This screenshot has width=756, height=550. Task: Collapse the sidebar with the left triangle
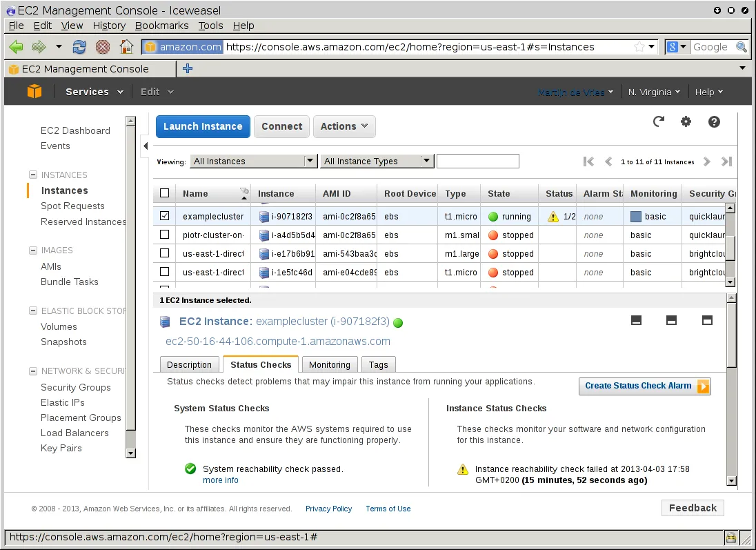pyautogui.click(x=145, y=146)
